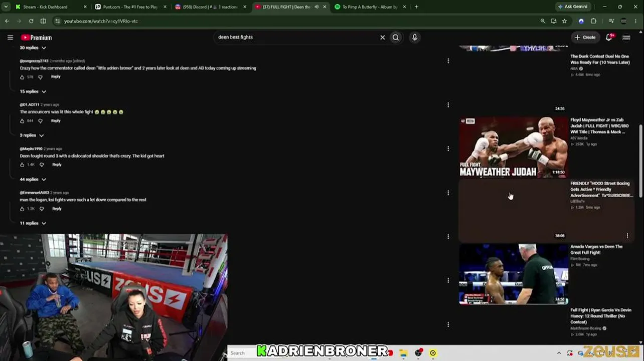Play the Mayweather Judah video thumbnail
The width and height of the screenshot is (644, 361).
(514, 147)
